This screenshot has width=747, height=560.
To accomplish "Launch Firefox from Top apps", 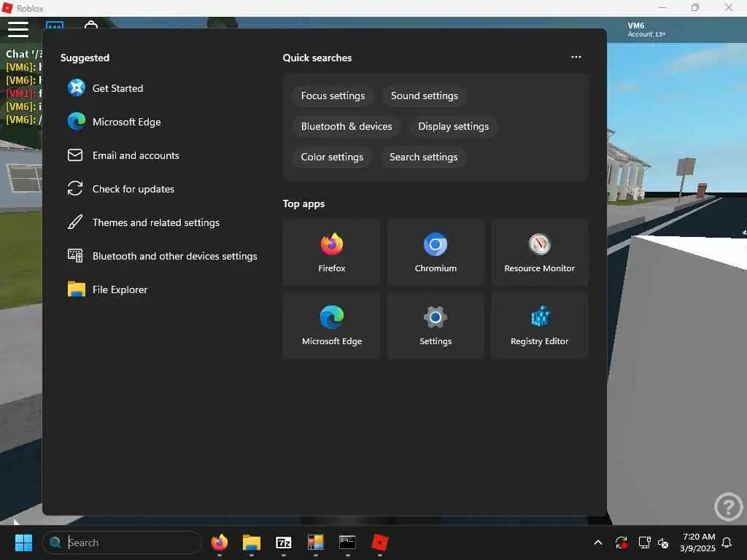I will (332, 252).
